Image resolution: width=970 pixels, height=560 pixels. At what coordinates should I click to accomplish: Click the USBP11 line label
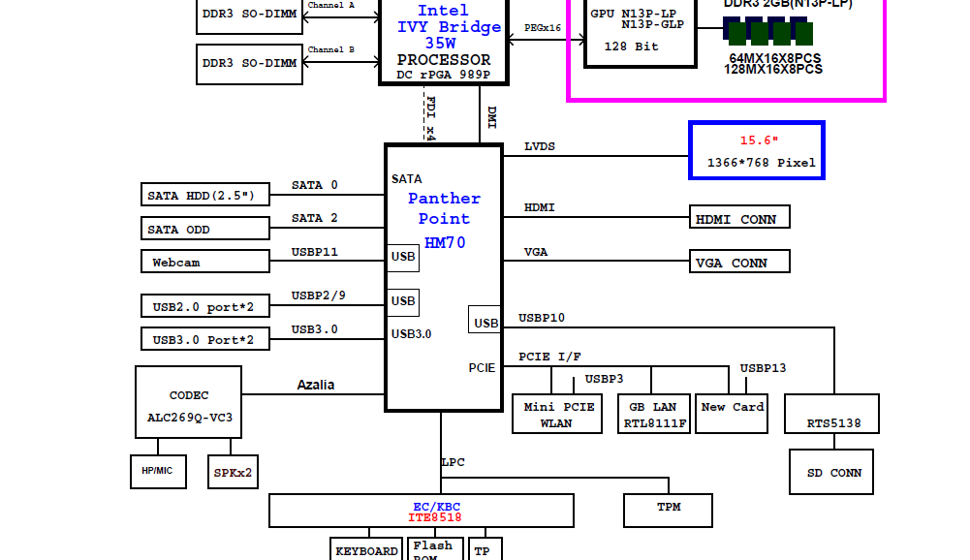(x=314, y=252)
